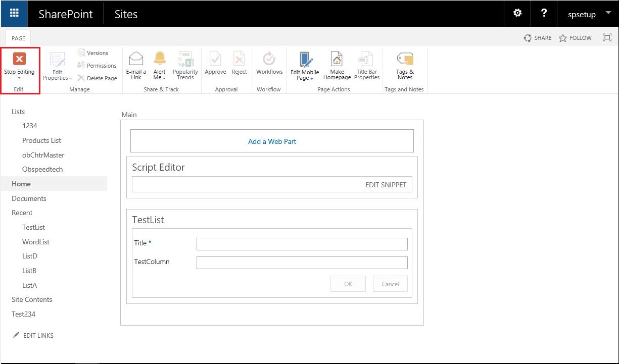This screenshot has width=619, height=364.
Task: View page Versions
Action: coord(93,53)
